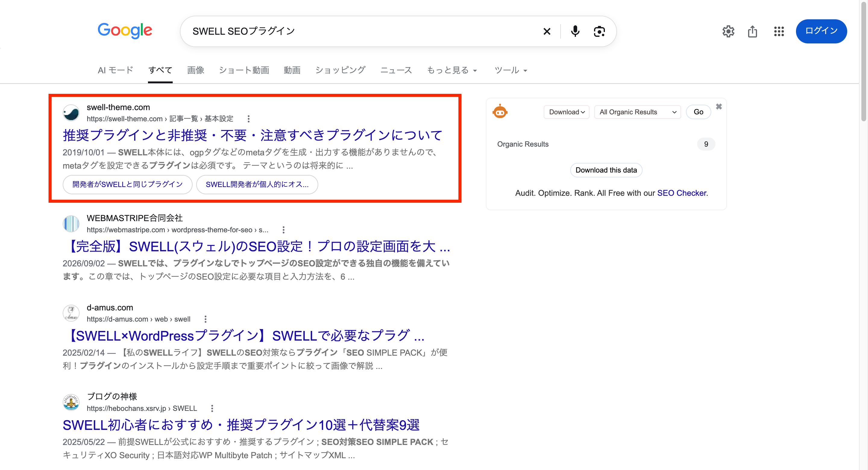Viewport: 868px width, 470px height.
Task: Open the Google apps grid
Action: click(x=779, y=31)
